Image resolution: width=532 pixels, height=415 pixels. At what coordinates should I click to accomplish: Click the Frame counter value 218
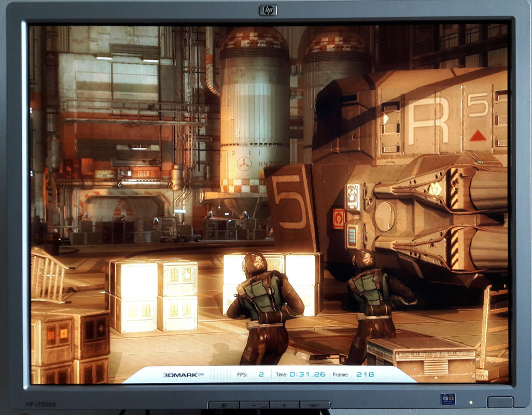[x=365, y=375]
